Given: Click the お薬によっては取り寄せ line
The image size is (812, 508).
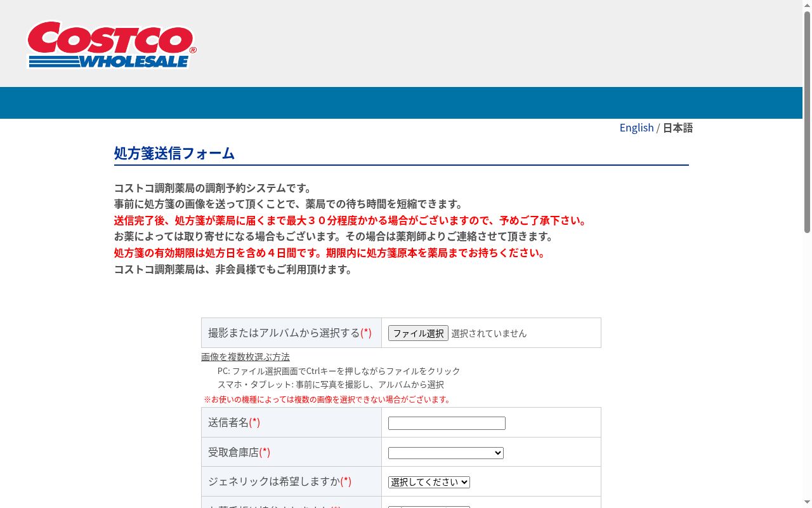Looking at the screenshot, I should [x=334, y=236].
